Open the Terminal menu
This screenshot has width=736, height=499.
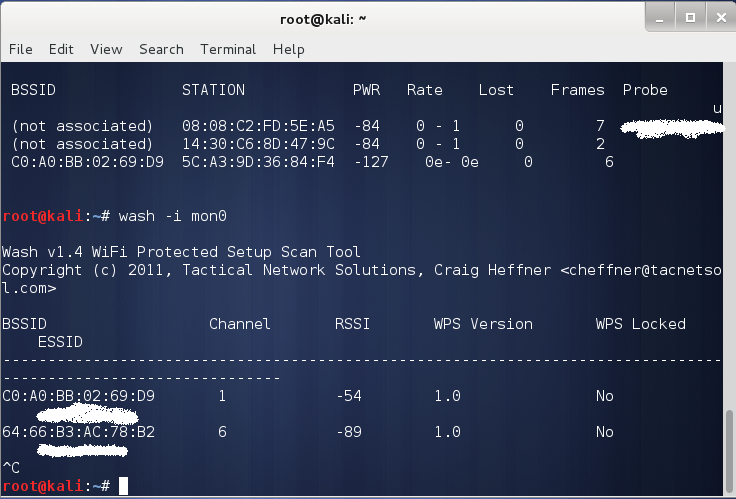[x=228, y=49]
